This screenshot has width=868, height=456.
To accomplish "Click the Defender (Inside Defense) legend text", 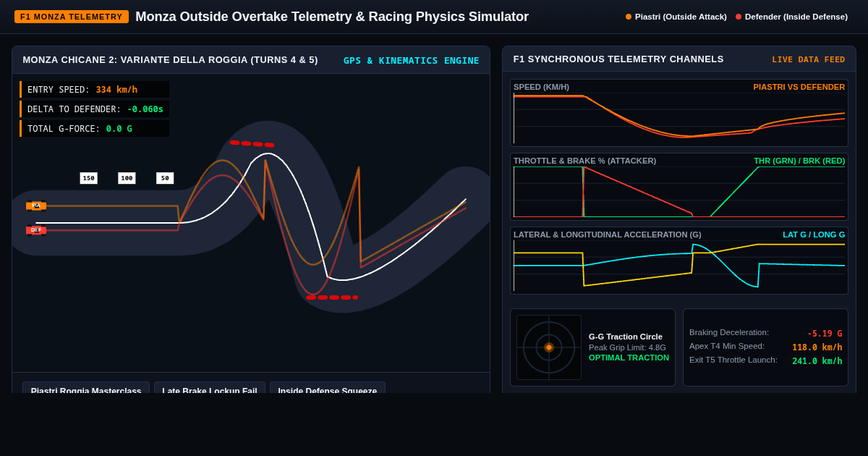I will click(796, 17).
